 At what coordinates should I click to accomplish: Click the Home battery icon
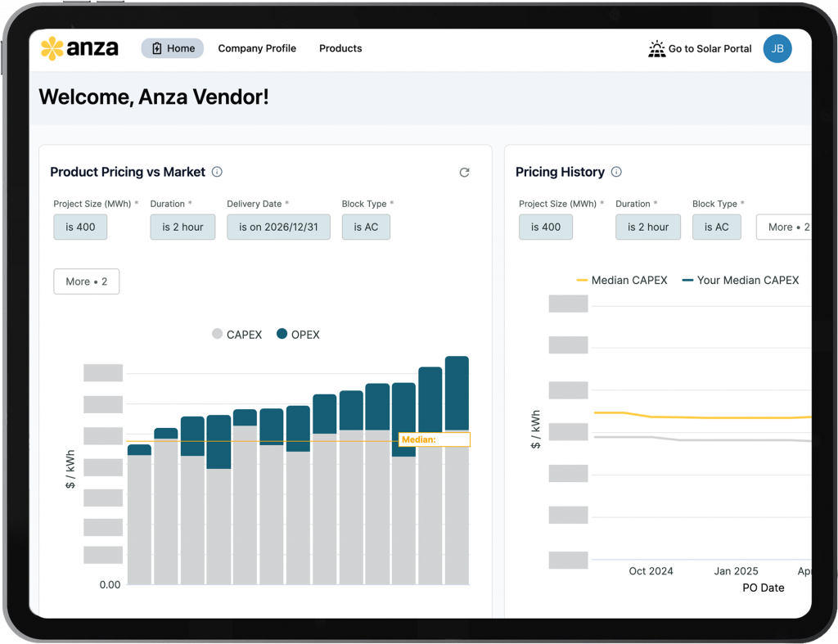pyautogui.click(x=157, y=48)
